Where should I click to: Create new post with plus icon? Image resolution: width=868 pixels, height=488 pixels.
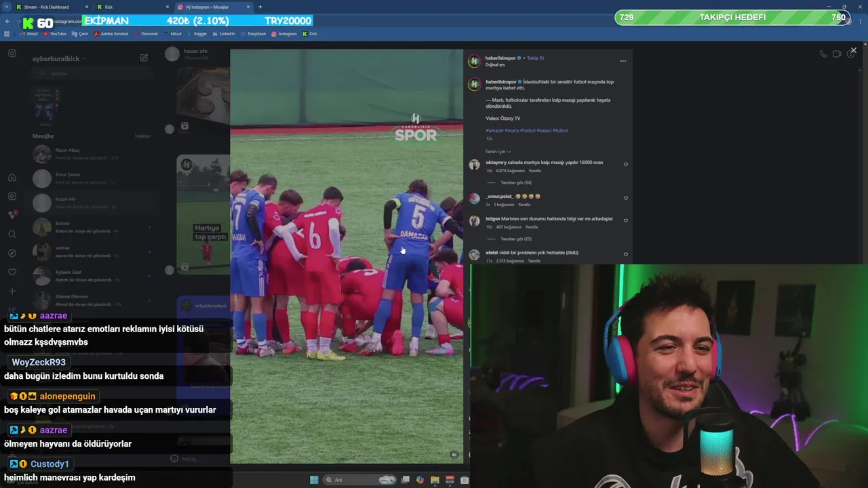click(x=12, y=291)
